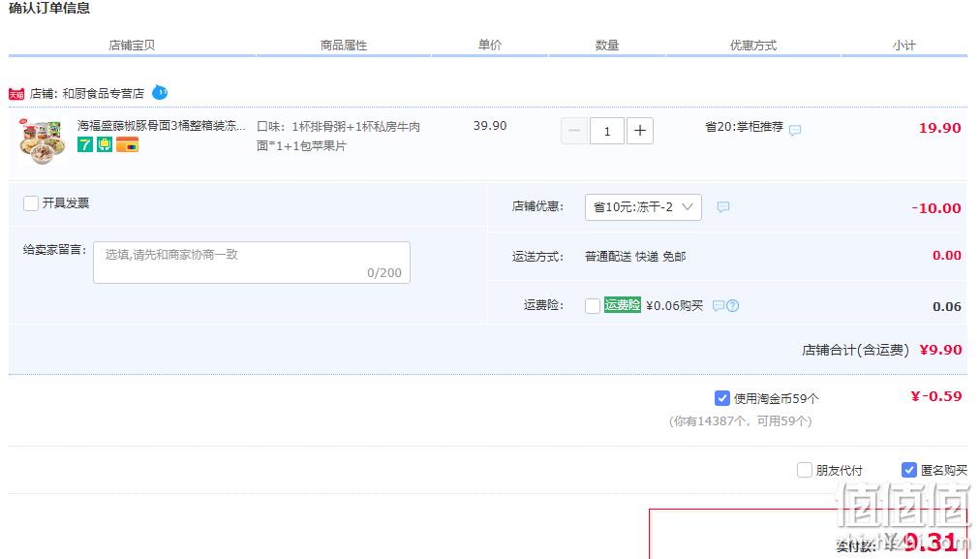Open the noodle product thumbnail image
The height and width of the screenshot is (559, 980).
(x=42, y=142)
